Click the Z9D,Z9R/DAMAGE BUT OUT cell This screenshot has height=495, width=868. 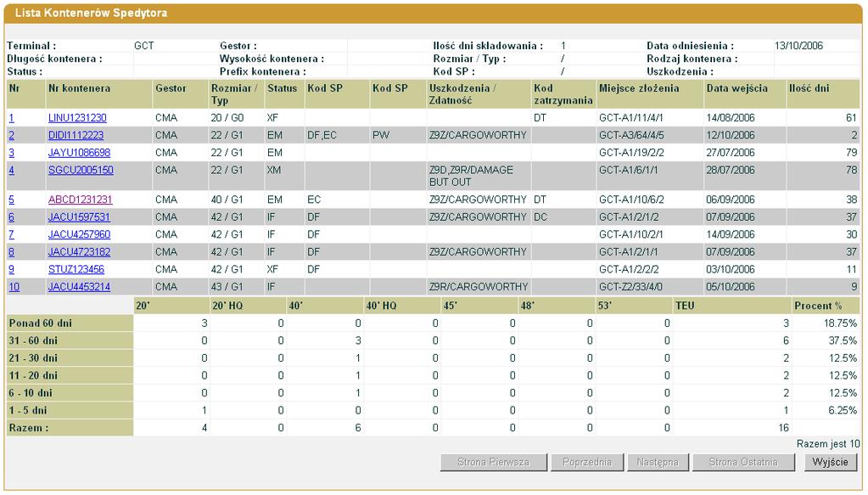[x=479, y=176]
